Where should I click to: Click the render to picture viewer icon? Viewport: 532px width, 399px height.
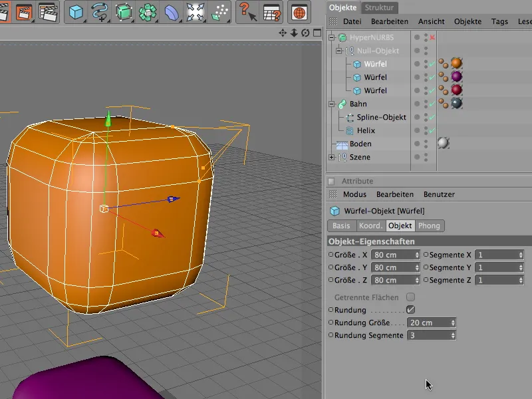click(x=24, y=12)
